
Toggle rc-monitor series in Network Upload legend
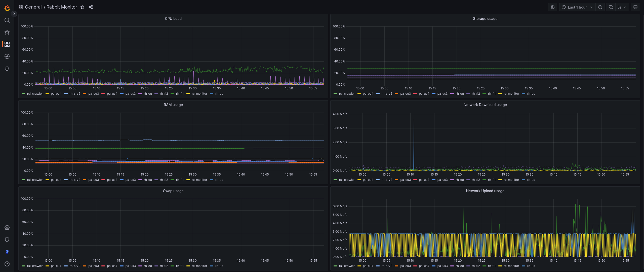511,266
